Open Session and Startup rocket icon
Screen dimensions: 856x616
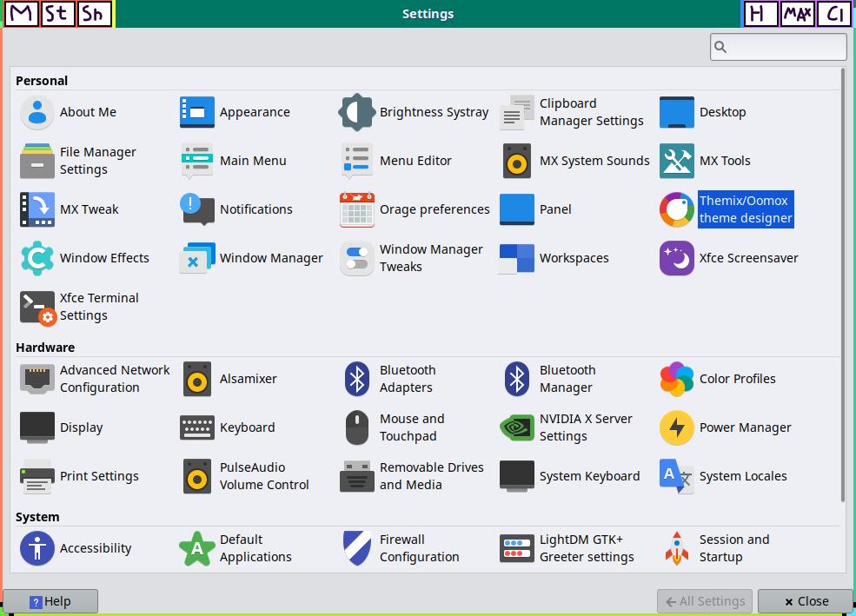(x=677, y=548)
